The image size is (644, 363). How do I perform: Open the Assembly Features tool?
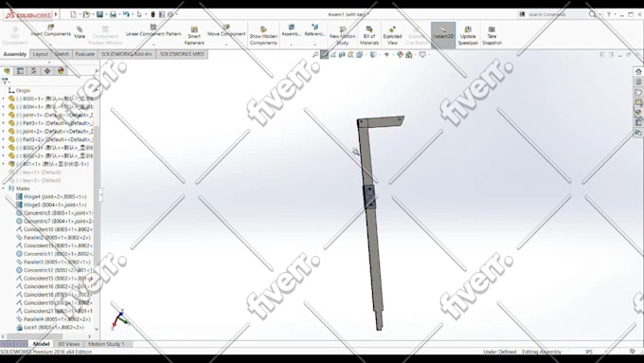[x=291, y=30]
